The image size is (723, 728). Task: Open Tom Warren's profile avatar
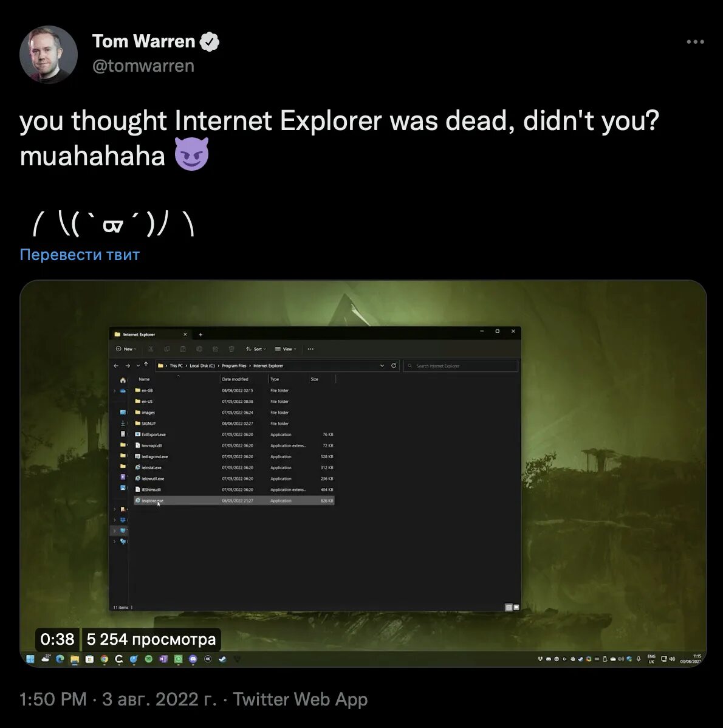point(48,54)
